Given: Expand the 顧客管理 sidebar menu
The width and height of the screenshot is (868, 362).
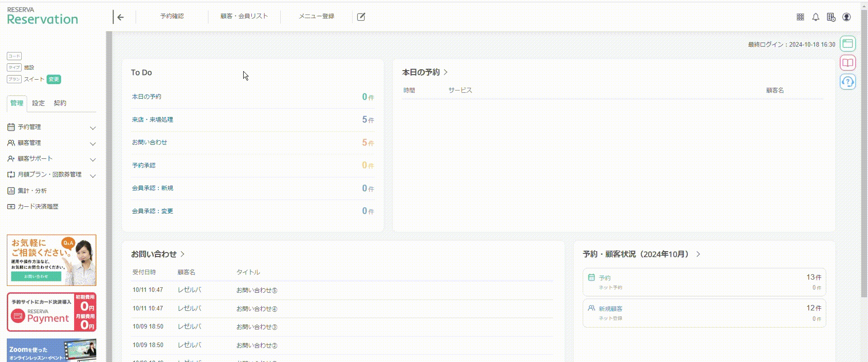Looking at the screenshot, I should [52, 143].
